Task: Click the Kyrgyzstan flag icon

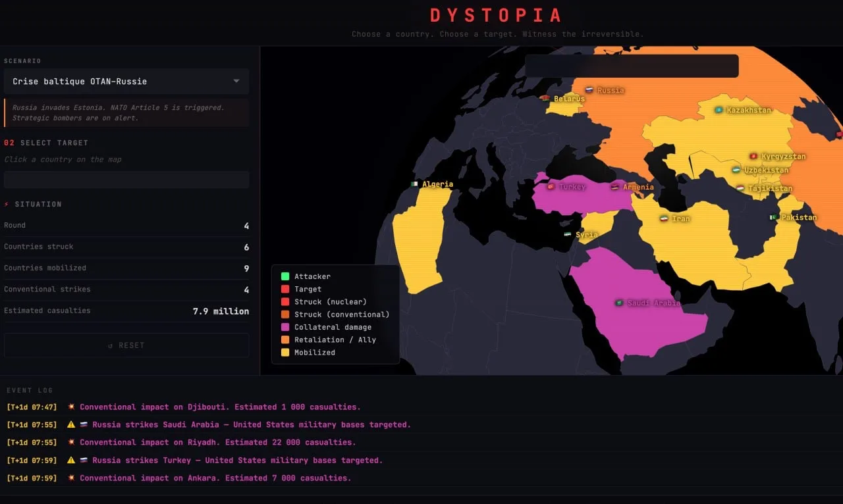Action: click(753, 157)
